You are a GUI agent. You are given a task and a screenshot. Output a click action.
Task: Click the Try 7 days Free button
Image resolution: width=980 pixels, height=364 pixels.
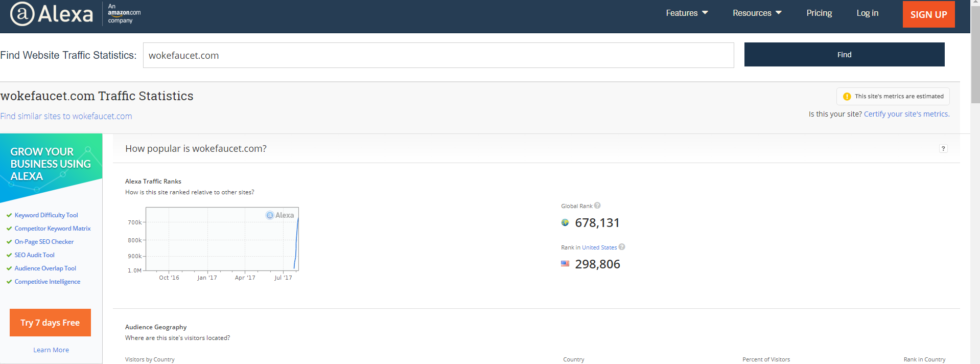50,323
